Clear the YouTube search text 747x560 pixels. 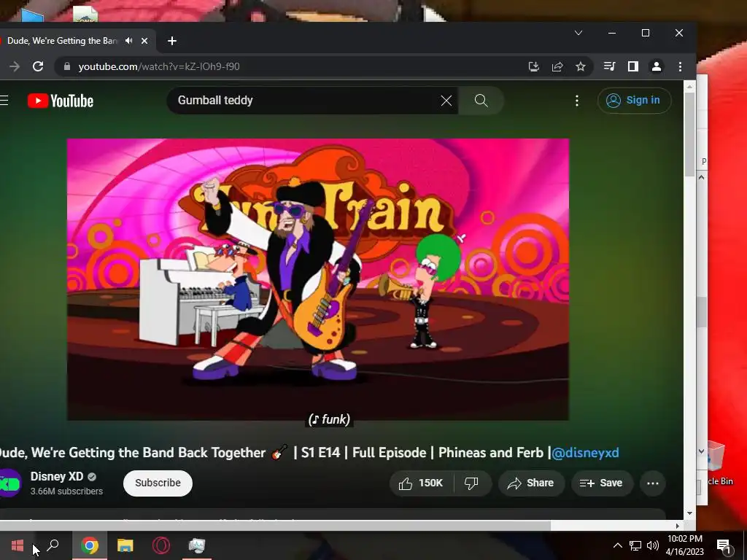click(x=446, y=101)
